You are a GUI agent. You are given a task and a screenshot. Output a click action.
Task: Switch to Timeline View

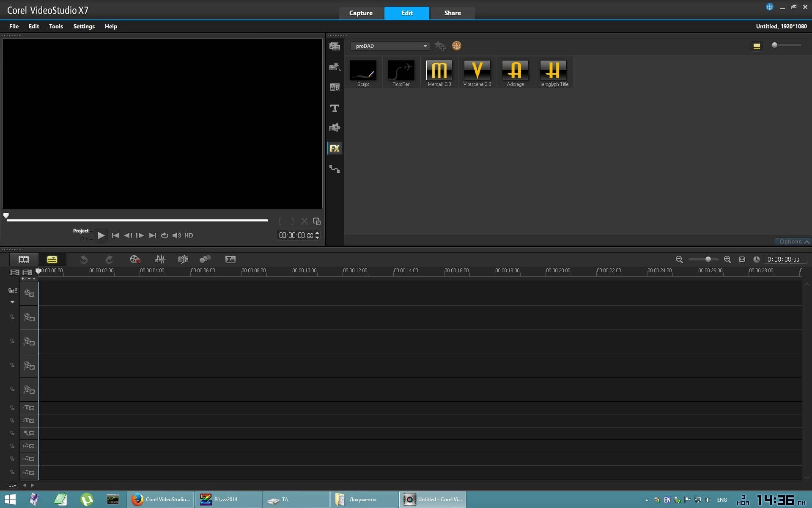pos(52,259)
